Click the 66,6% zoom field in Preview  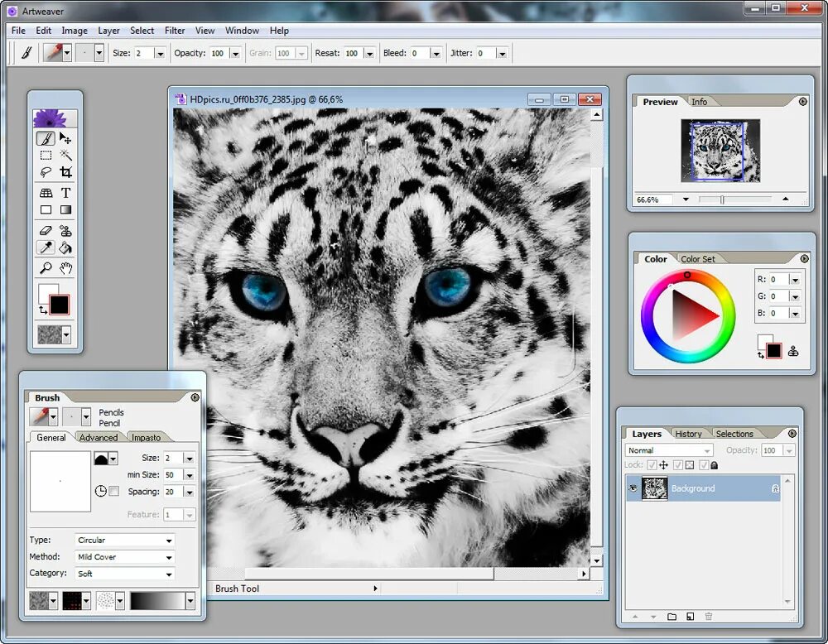[x=654, y=199]
